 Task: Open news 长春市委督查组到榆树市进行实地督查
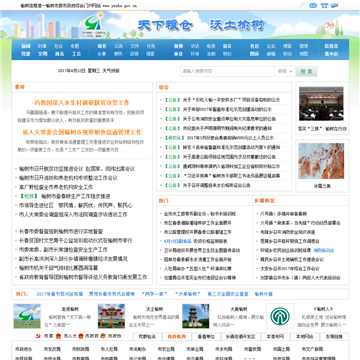click(61, 231)
